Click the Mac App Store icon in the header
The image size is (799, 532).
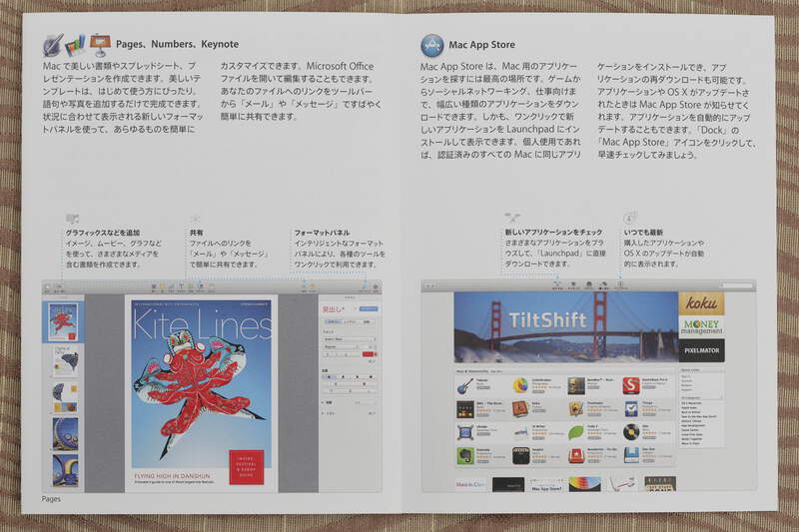[x=432, y=45]
